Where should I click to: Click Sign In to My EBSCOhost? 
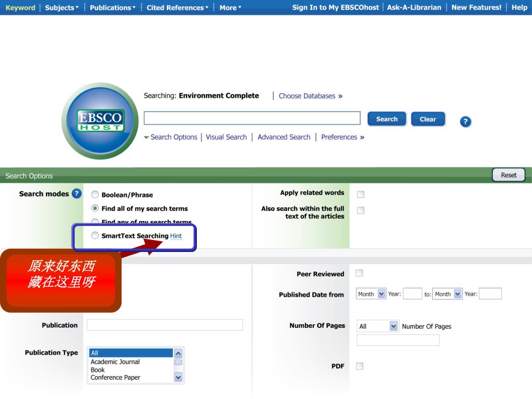tap(336, 7)
